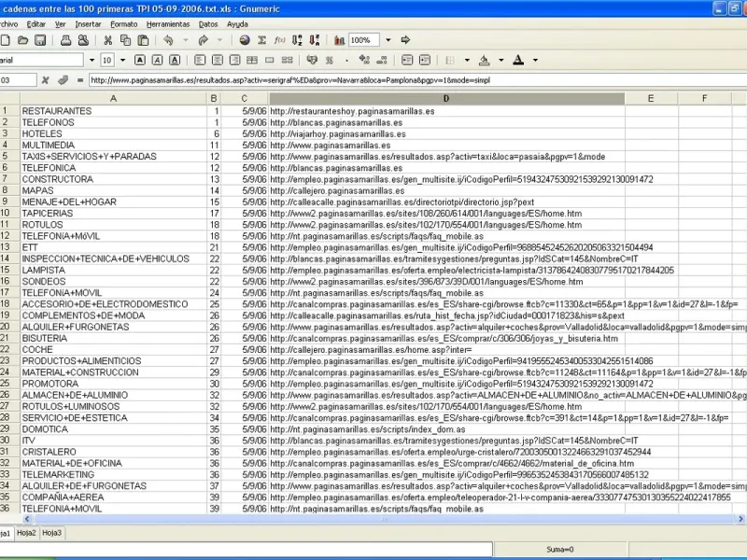
Task: Print the spreadsheet using the printer icon
Action: (65, 40)
